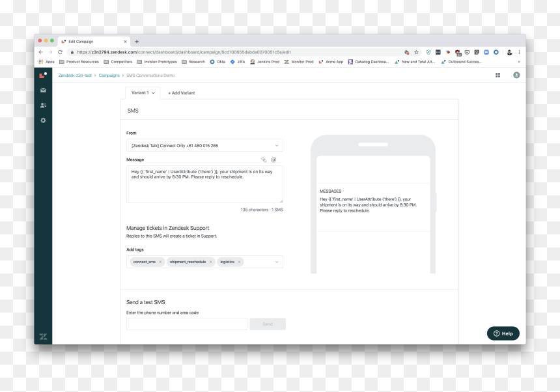Open the Chrome three-dot menu

tap(519, 52)
